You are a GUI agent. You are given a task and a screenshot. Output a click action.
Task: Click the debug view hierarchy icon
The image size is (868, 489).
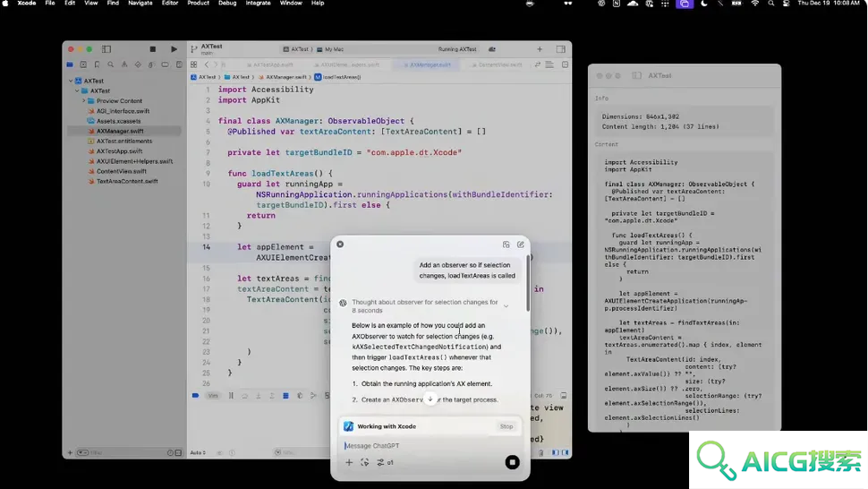300,396
